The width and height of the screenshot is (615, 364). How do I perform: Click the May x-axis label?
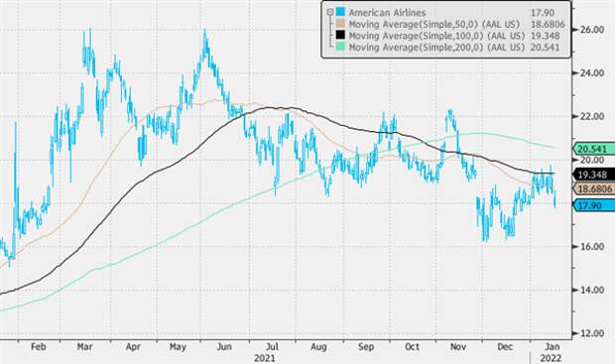click(178, 347)
